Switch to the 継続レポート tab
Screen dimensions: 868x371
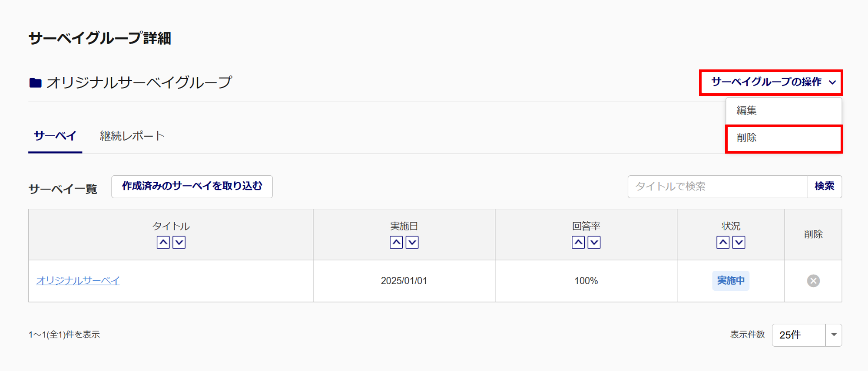(x=132, y=136)
